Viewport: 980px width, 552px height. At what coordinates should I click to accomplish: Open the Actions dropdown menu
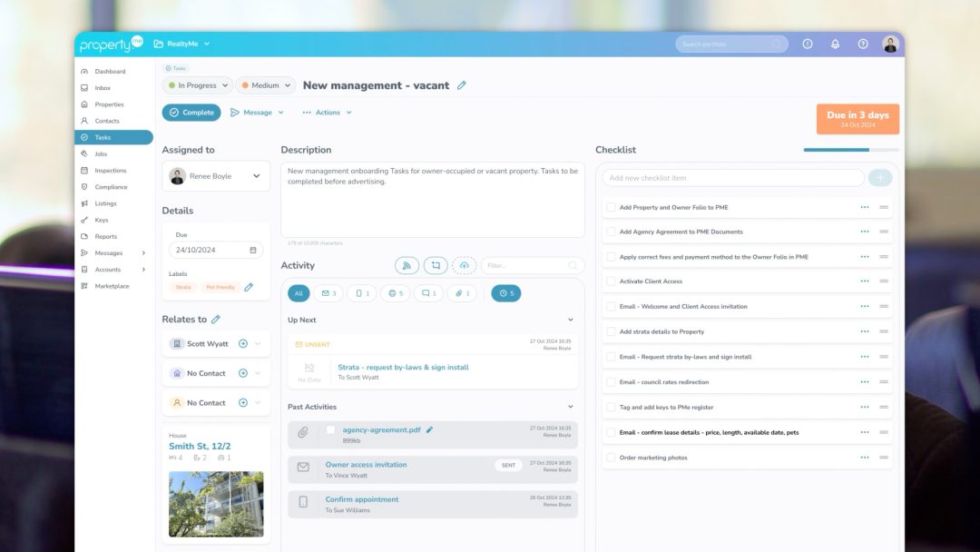pos(327,113)
